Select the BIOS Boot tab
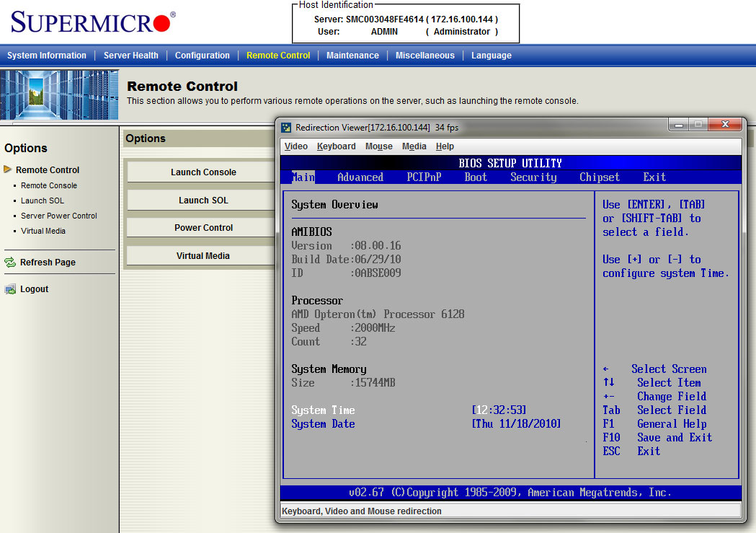The image size is (756, 533). tap(476, 177)
